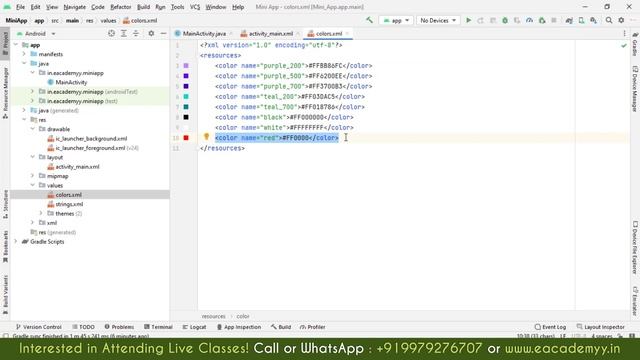Open the Layout Inspector button

[600, 327]
